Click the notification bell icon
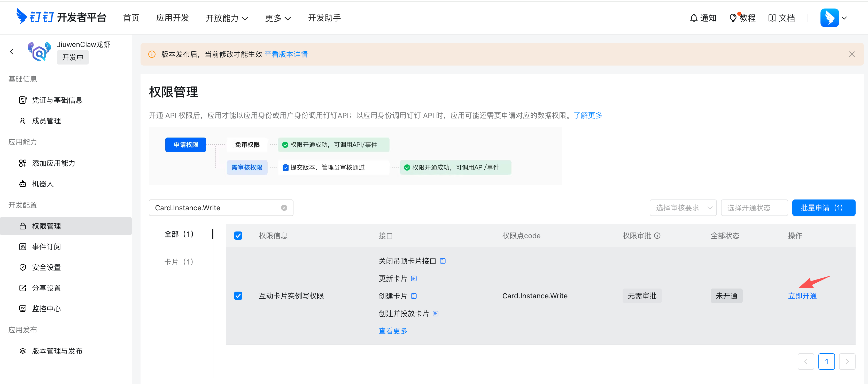 pos(694,18)
